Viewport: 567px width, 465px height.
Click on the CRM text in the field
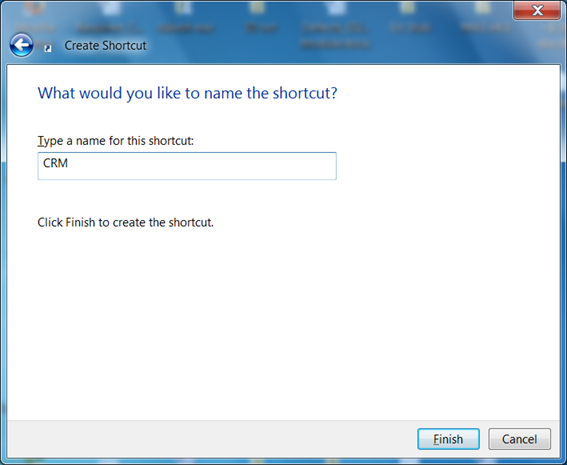pyautogui.click(x=55, y=163)
